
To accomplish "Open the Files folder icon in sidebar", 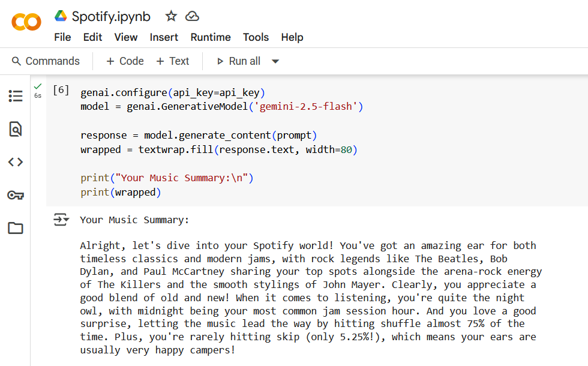I will click(x=16, y=227).
